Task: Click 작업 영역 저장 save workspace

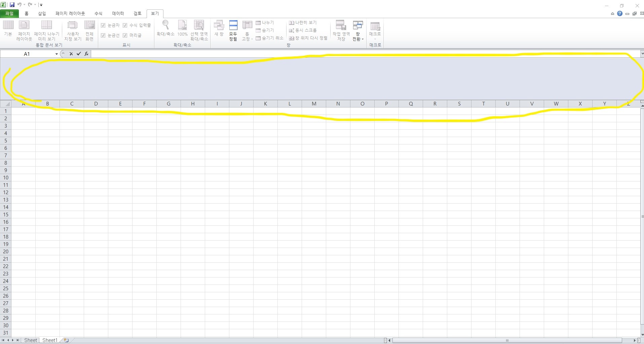Action: point(341,31)
